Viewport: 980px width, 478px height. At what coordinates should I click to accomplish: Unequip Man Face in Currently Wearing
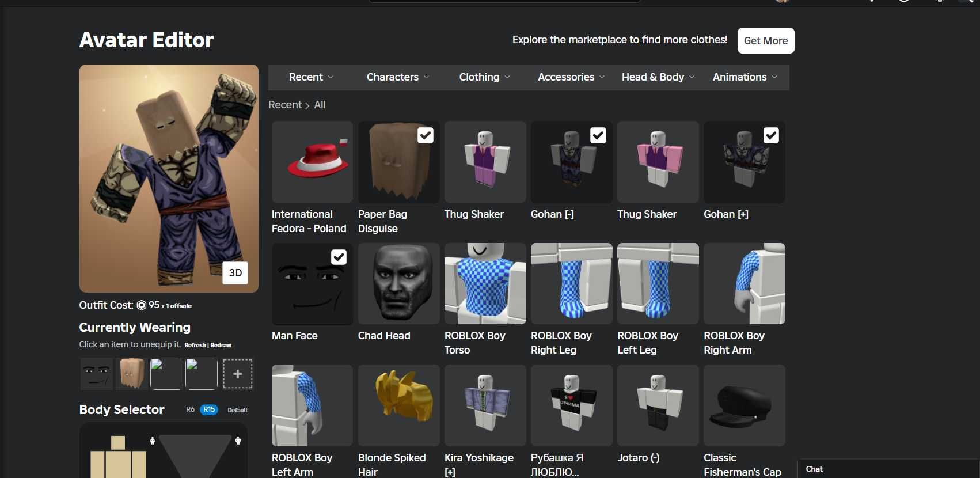click(97, 374)
